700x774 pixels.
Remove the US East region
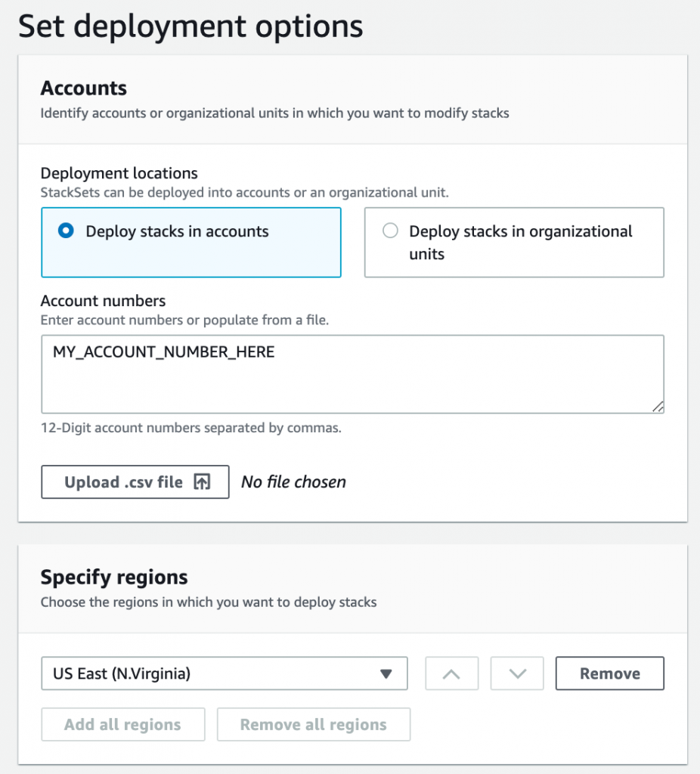(609, 673)
